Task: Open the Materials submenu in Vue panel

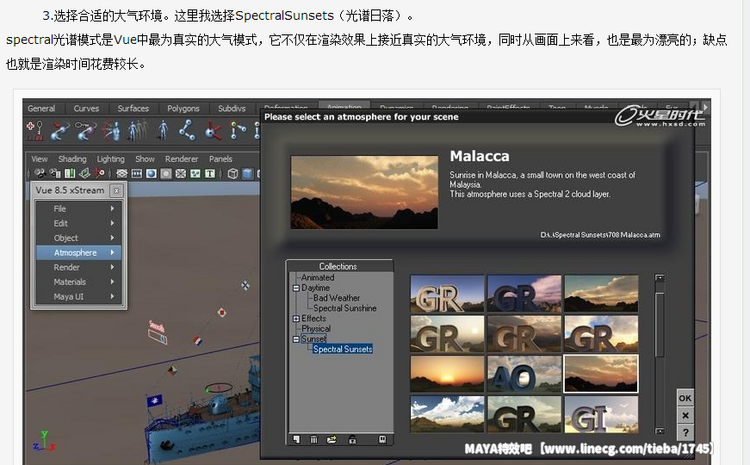Action: (x=79, y=282)
